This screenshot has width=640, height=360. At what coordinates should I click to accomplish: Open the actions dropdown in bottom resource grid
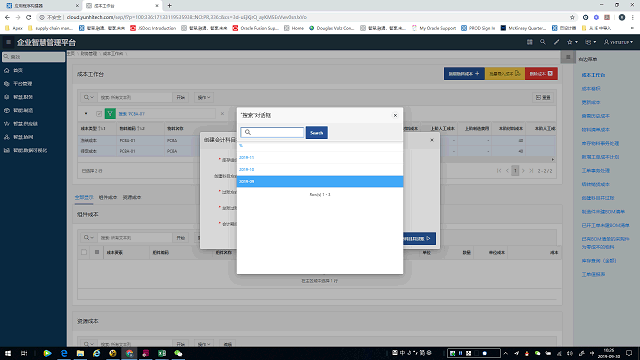(204, 344)
